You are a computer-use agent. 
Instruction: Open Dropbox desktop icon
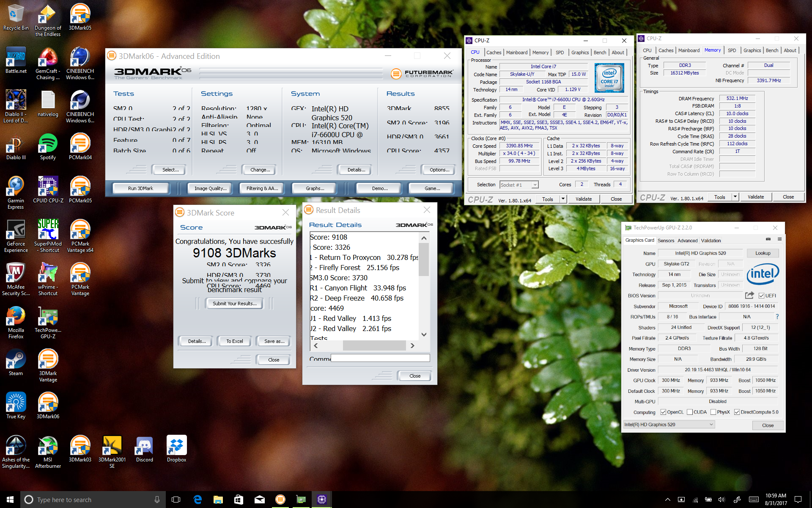tap(176, 449)
